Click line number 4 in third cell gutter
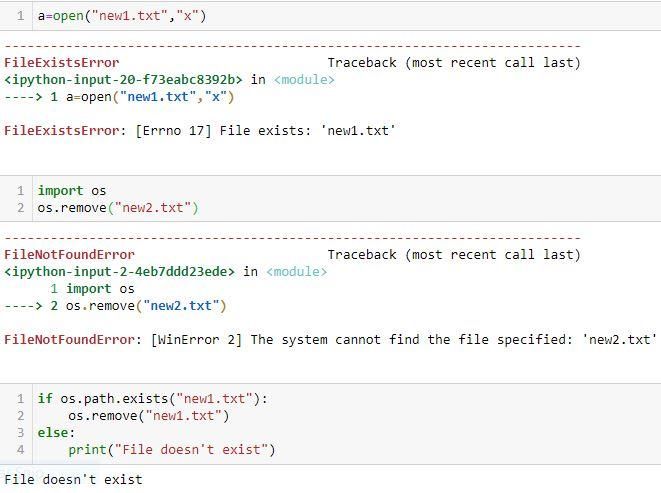 pyautogui.click(x=21, y=450)
